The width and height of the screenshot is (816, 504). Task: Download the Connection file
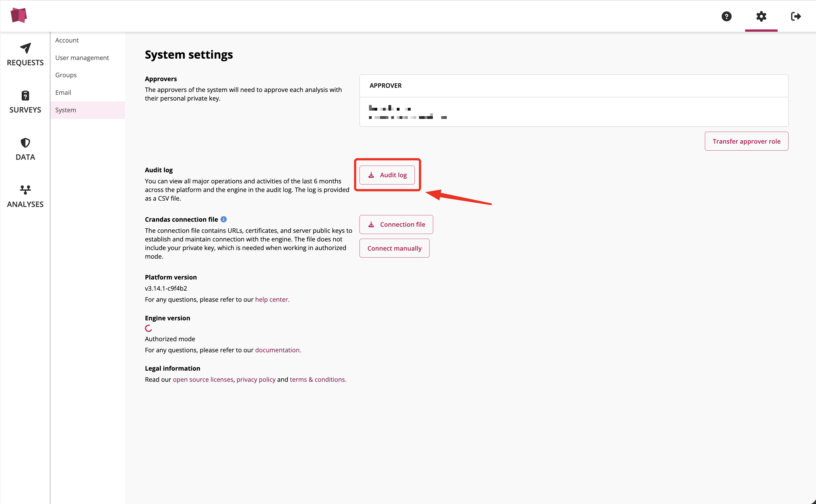(x=396, y=224)
